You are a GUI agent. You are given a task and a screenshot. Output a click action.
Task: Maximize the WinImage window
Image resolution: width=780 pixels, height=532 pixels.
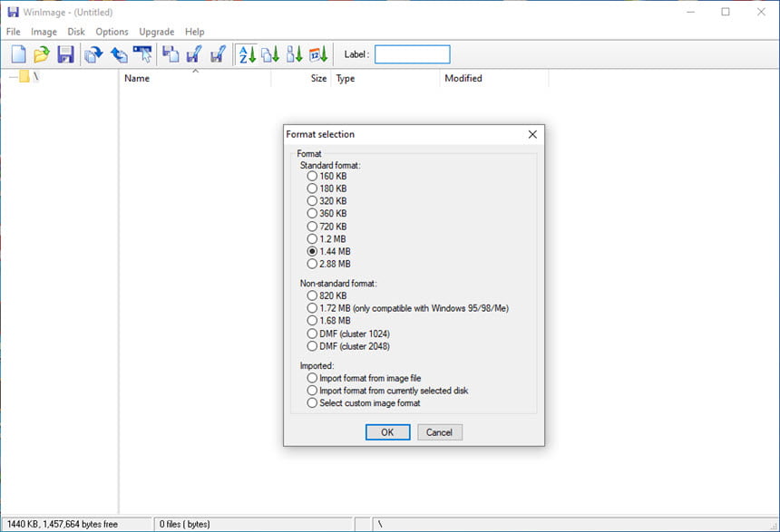tap(726, 12)
